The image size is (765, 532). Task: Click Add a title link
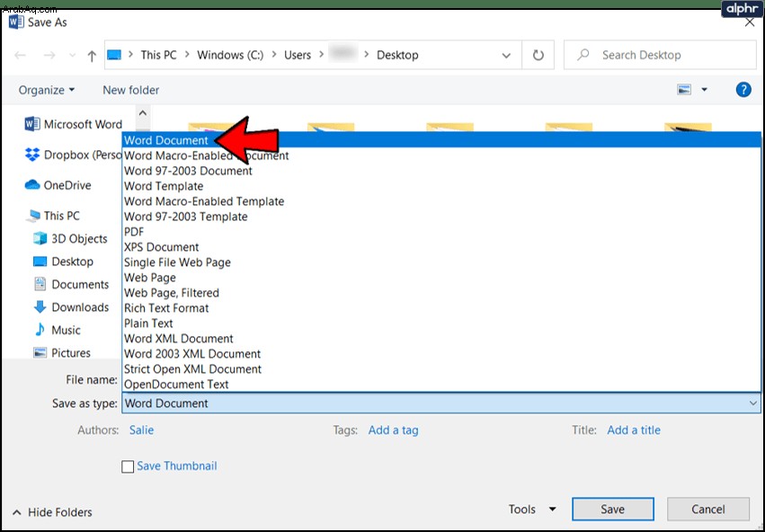pos(634,430)
